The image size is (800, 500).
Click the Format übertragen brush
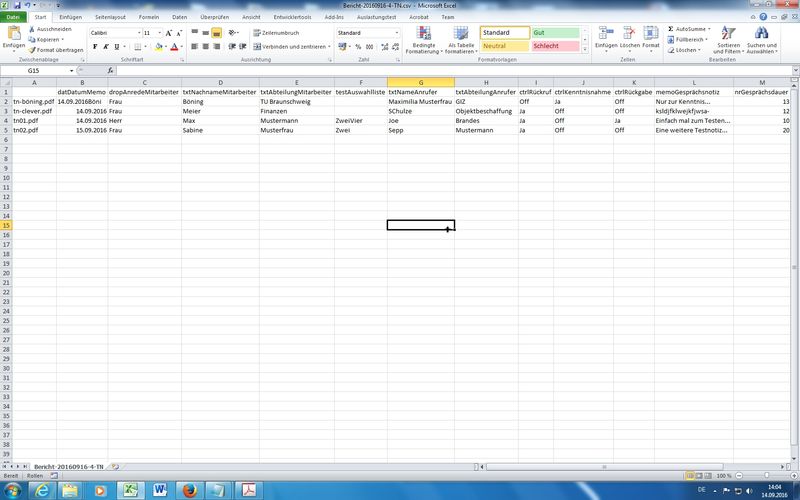tap(32, 49)
